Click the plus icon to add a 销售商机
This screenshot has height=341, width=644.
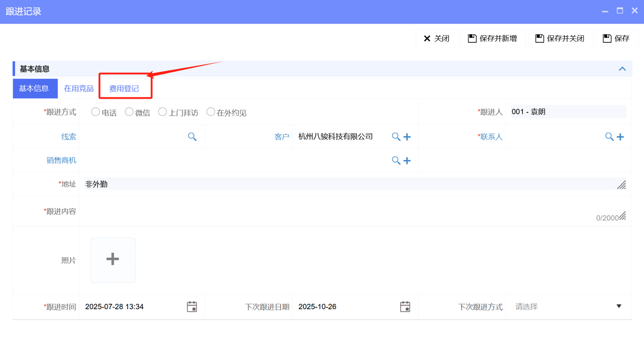point(406,160)
